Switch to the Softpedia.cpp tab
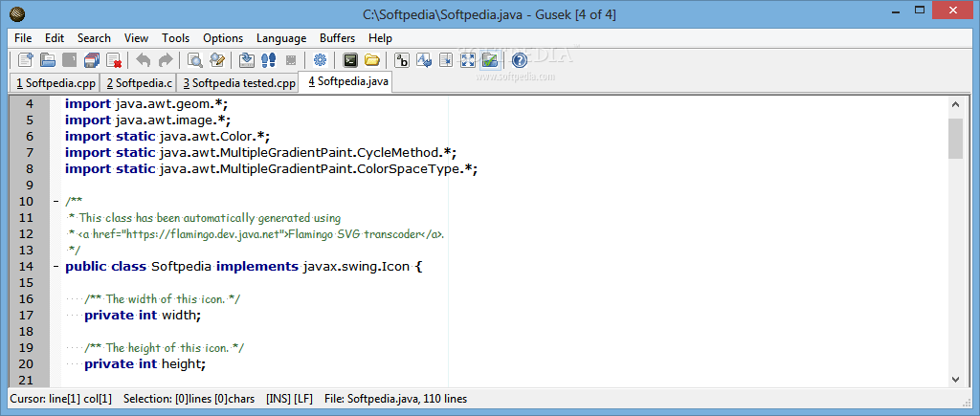 [56, 83]
